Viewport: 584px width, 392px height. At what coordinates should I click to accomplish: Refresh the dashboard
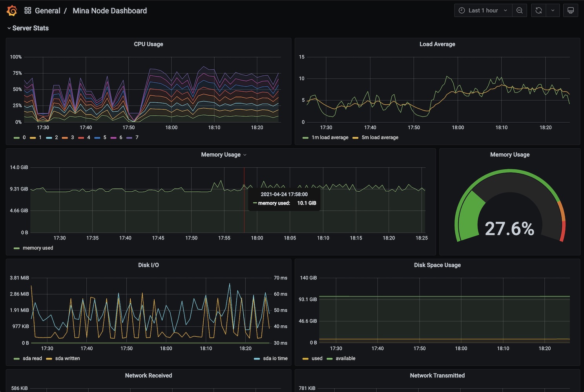tap(538, 11)
